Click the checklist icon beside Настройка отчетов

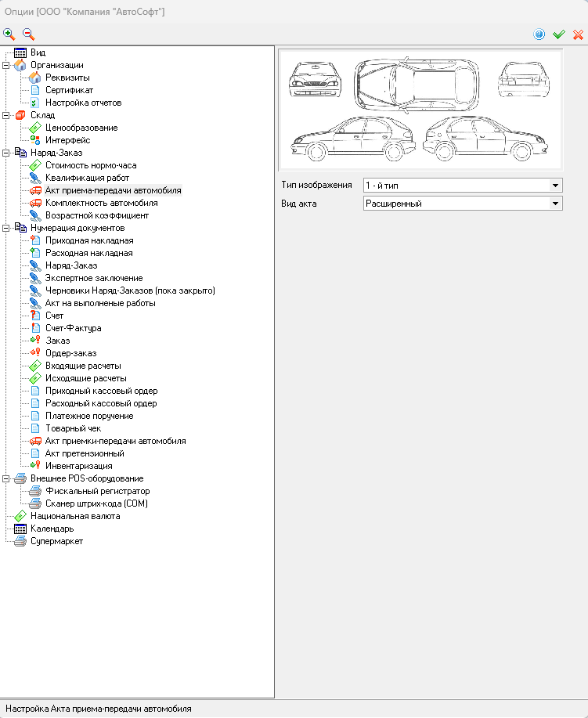tap(34, 103)
